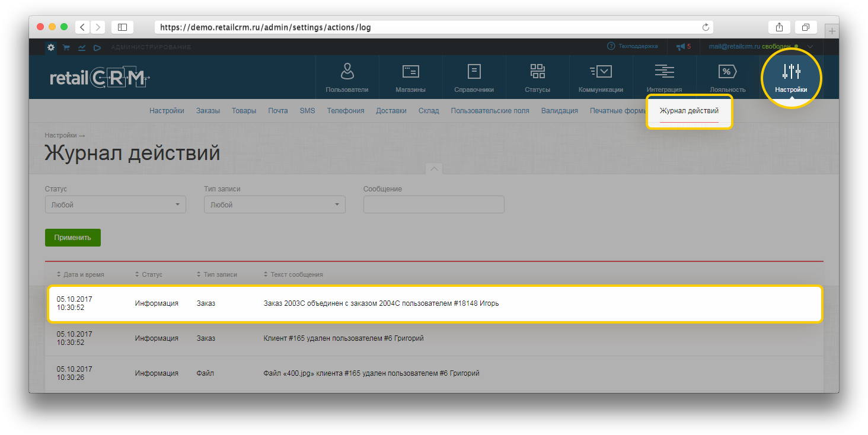
Task: Click the green Применить button
Action: tap(73, 237)
